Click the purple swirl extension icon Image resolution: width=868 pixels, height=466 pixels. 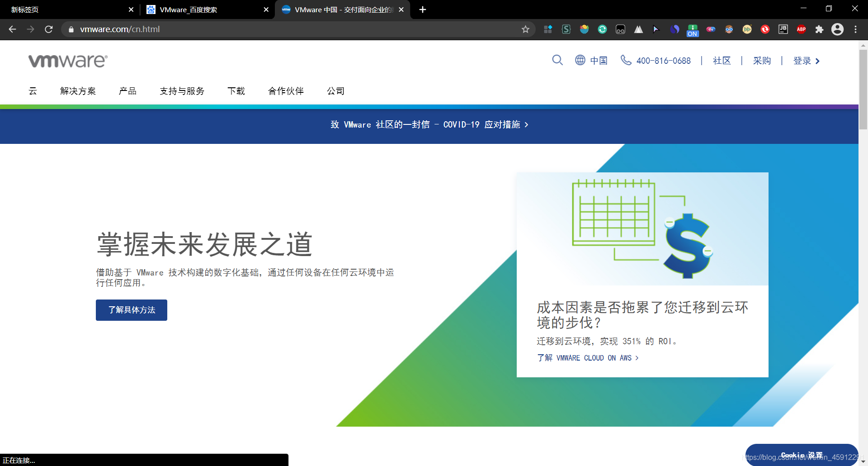tap(675, 29)
